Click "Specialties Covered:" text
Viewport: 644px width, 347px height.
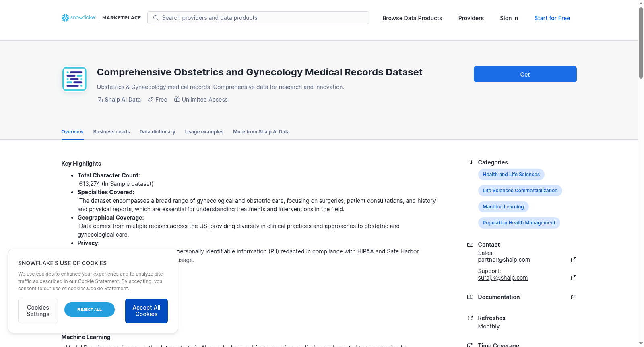[x=106, y=192]
